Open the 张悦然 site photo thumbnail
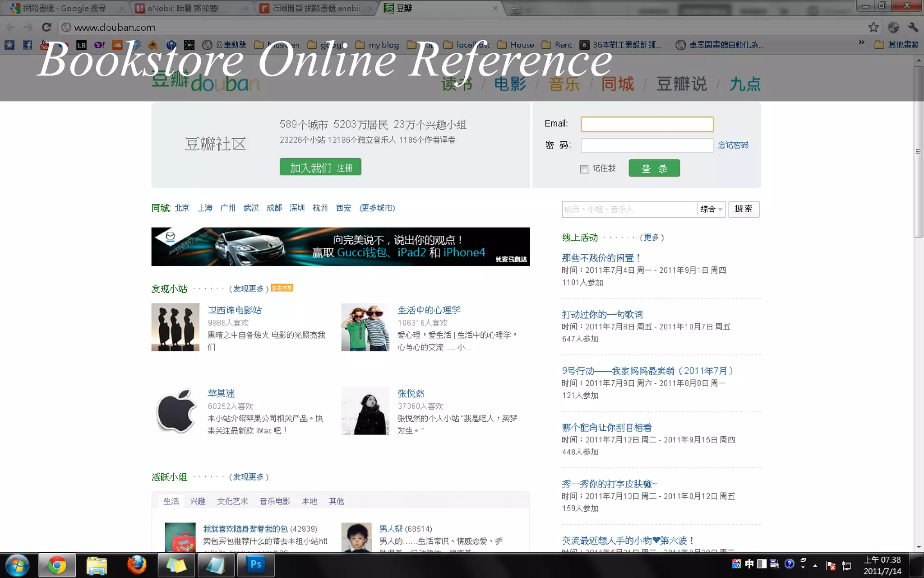 (x=365, y=410)
